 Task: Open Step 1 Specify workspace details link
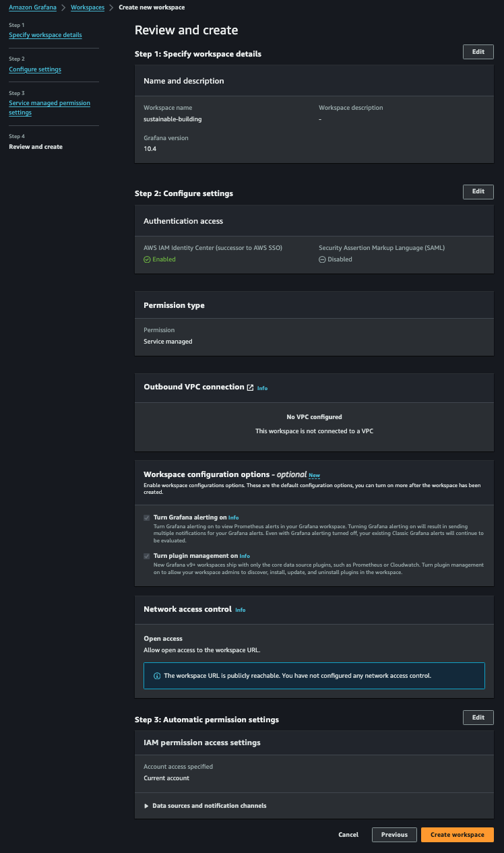(45, 35)
